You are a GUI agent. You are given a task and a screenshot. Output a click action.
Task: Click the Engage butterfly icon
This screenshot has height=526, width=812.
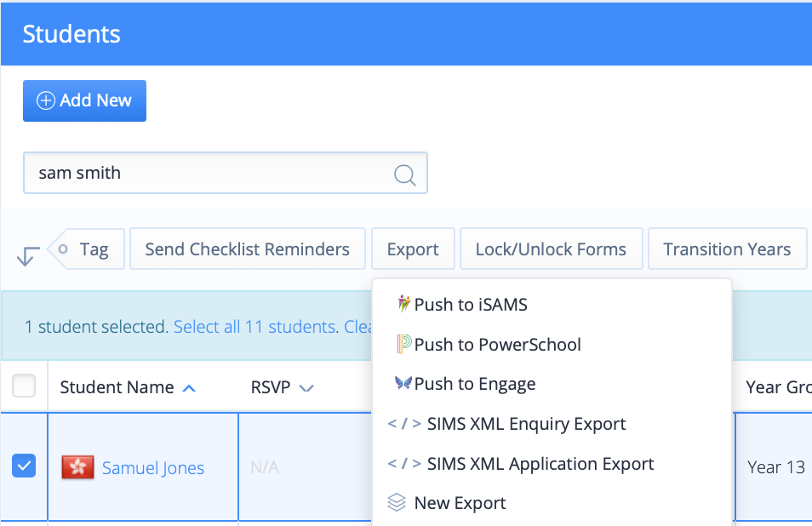click(403, 383)
